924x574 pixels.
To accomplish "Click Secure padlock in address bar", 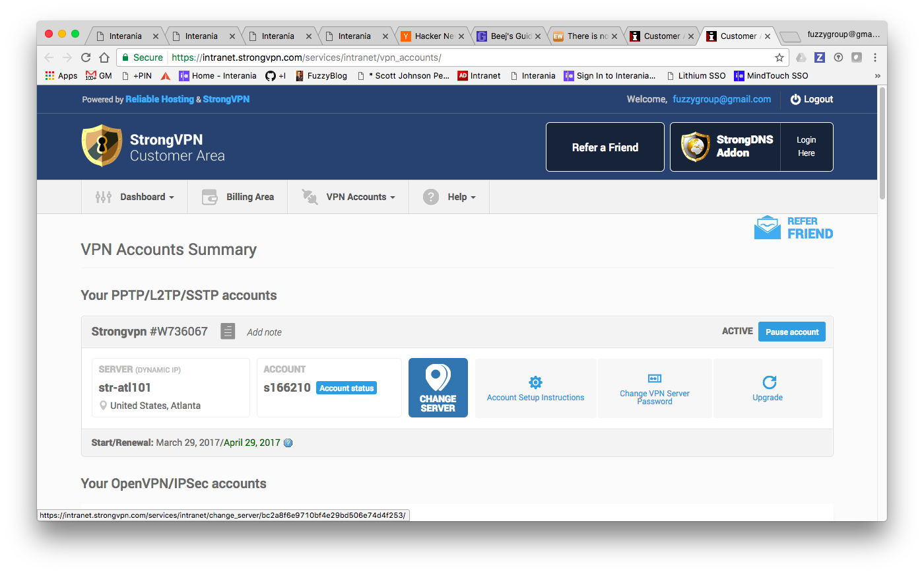I will coord(125,57).
